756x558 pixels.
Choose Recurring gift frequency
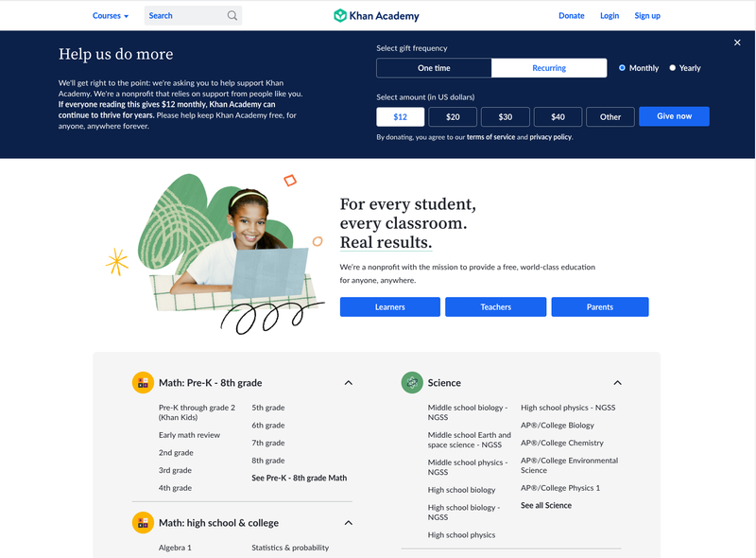pyautogui.click(x=549, y=68)
